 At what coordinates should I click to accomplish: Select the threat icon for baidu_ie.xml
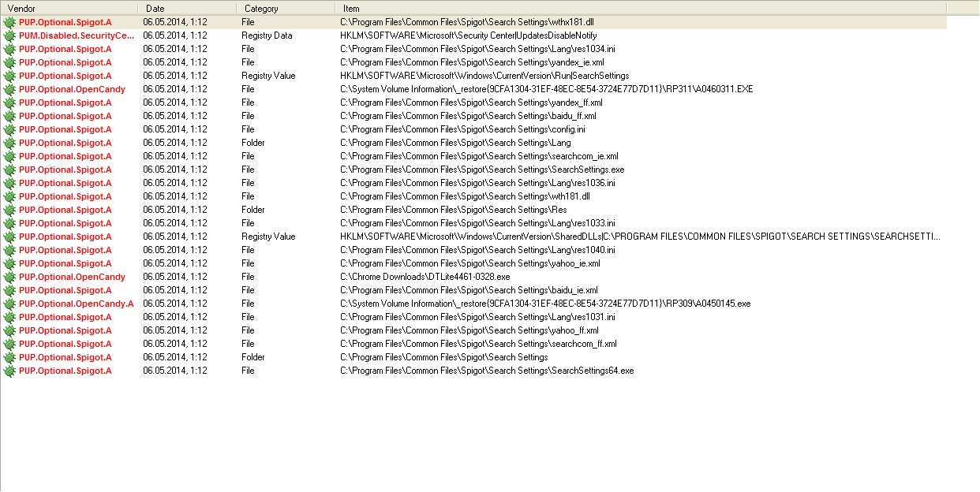(x=9, y=290)
